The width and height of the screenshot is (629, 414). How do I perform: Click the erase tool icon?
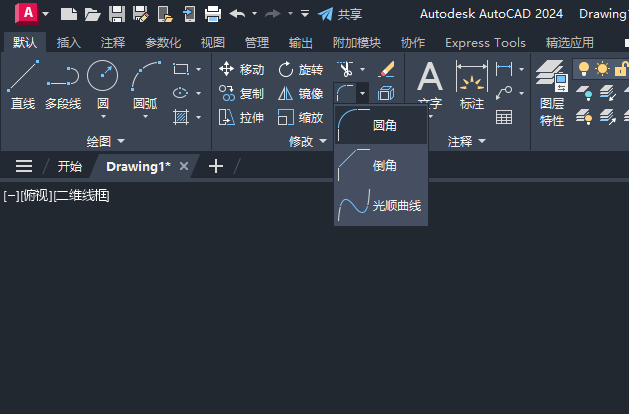pyautogui.click(x=387, y=69)
